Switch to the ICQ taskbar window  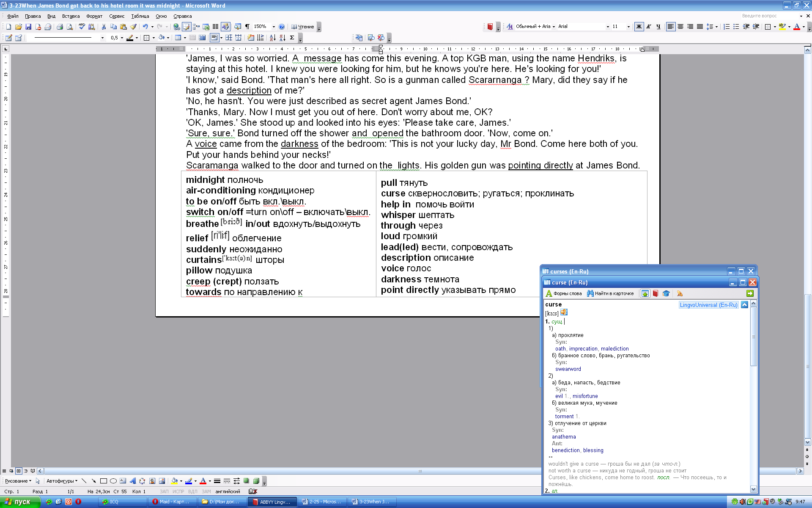(x=122, y=502)
